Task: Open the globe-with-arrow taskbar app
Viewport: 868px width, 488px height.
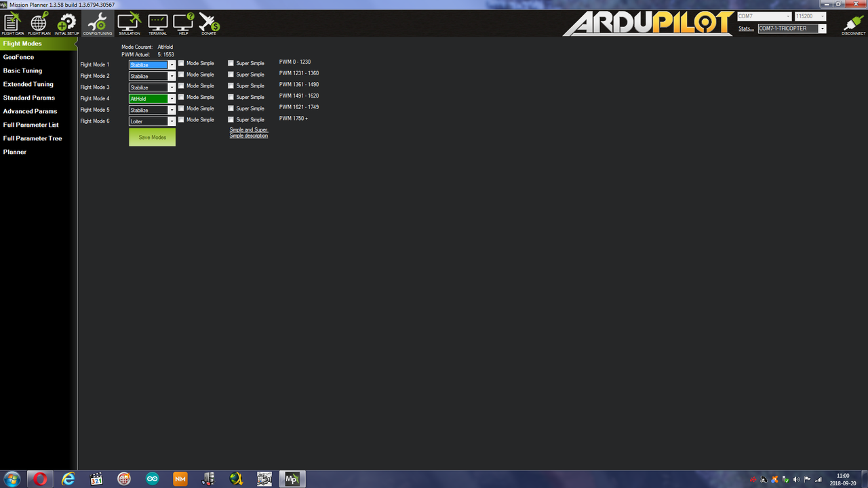Action: 236,479
